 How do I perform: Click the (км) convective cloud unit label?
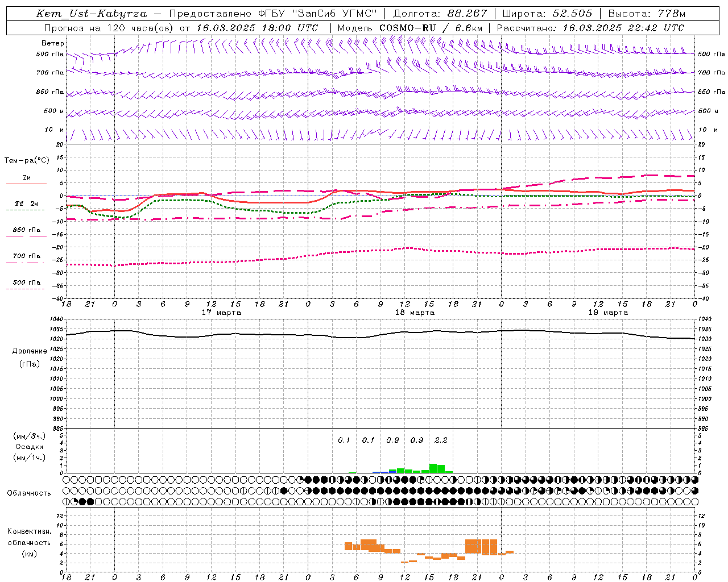click(30, 554)
